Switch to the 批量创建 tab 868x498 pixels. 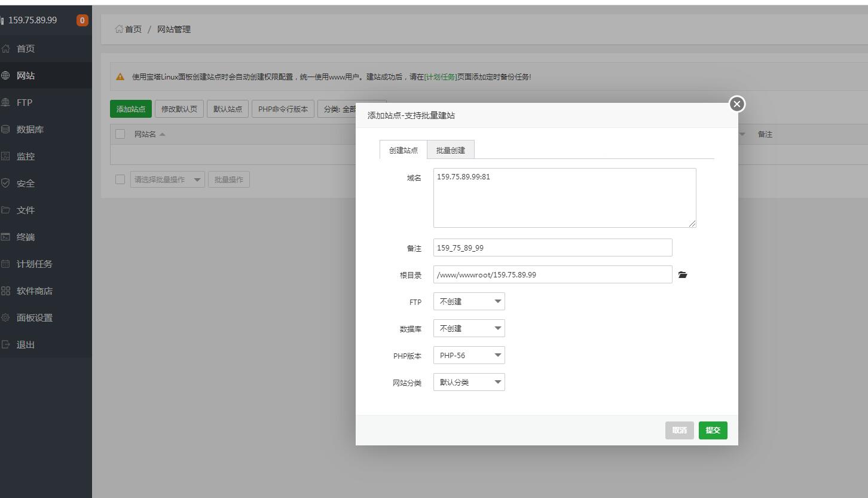click(451, 150)
